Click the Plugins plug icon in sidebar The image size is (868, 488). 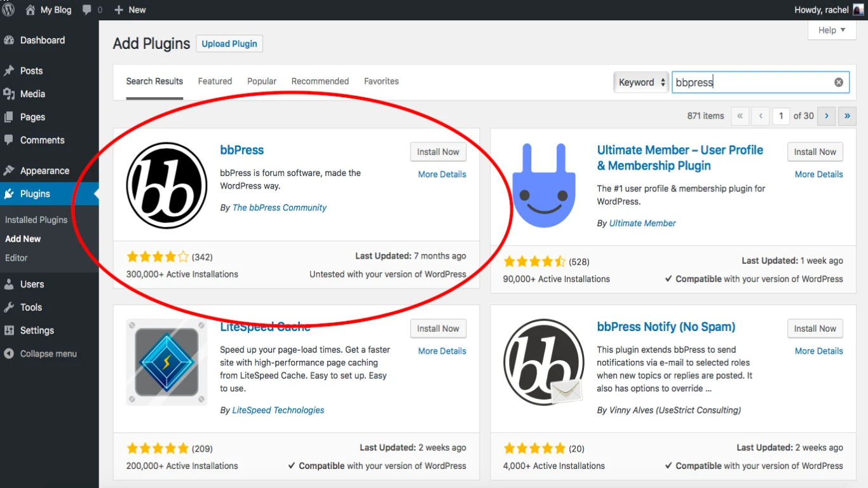[x=9, y=194]
